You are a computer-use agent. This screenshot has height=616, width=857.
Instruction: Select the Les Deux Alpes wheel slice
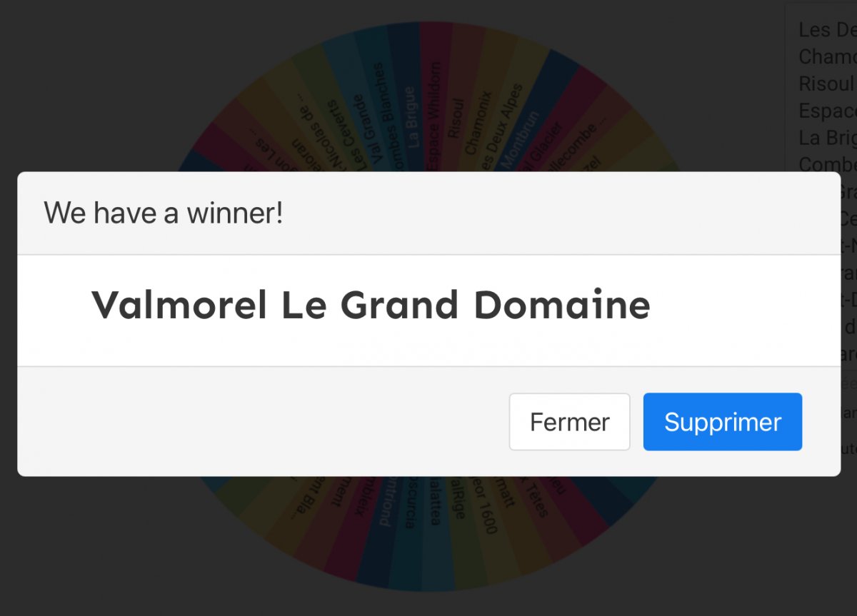(502, 128)
